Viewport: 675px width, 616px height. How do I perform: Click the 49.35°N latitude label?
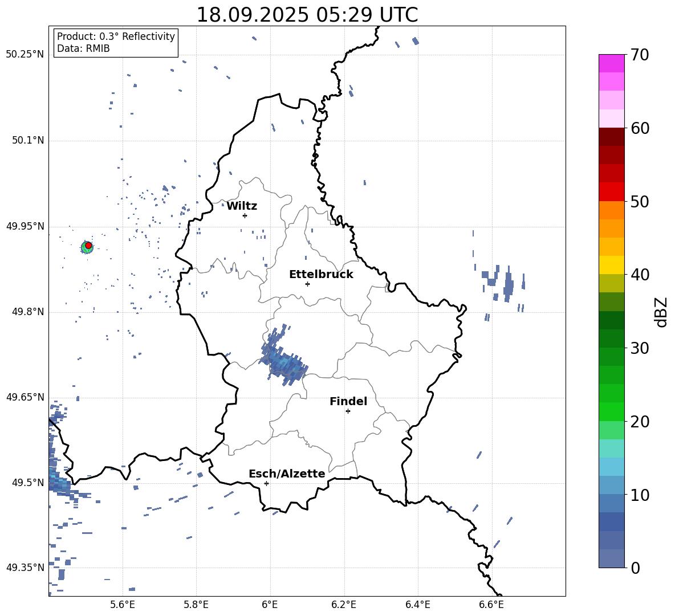tap(25, 568)
